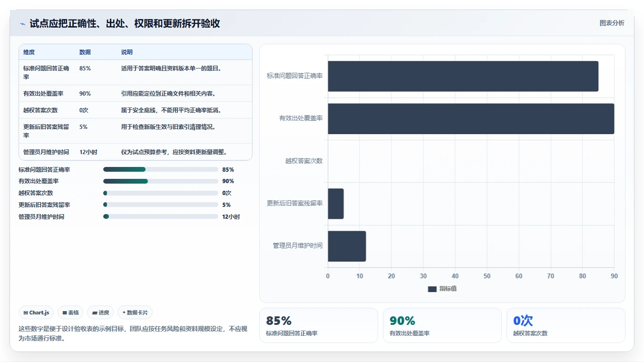644x362 pixels.
Task: Click the 说明 table column header
Action: [x=127, y=52]
